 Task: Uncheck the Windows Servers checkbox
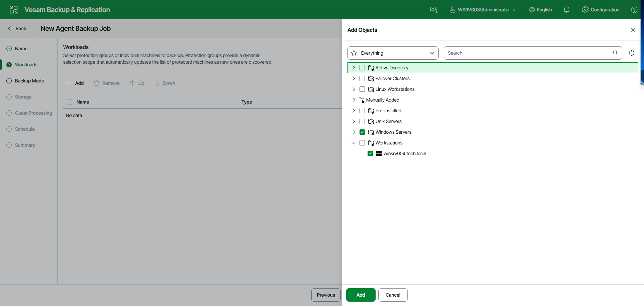click(x=362, y=132)
